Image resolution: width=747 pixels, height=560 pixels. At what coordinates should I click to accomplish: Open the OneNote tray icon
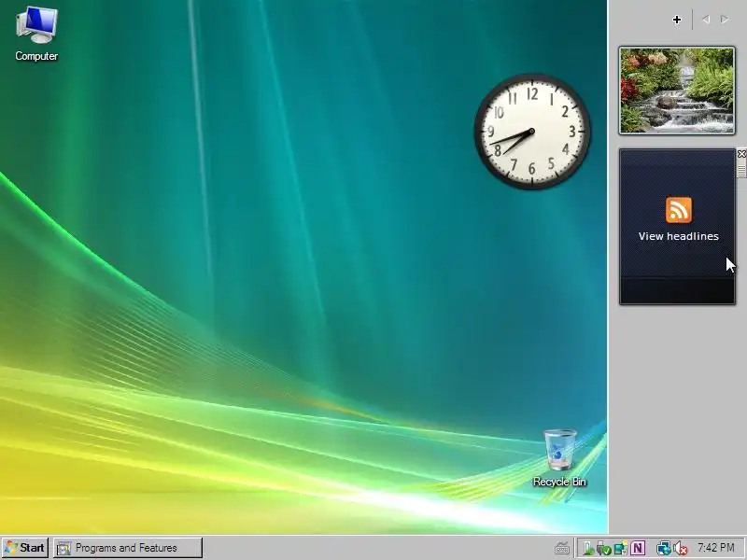pyautogui.click(x=638, y=548)
